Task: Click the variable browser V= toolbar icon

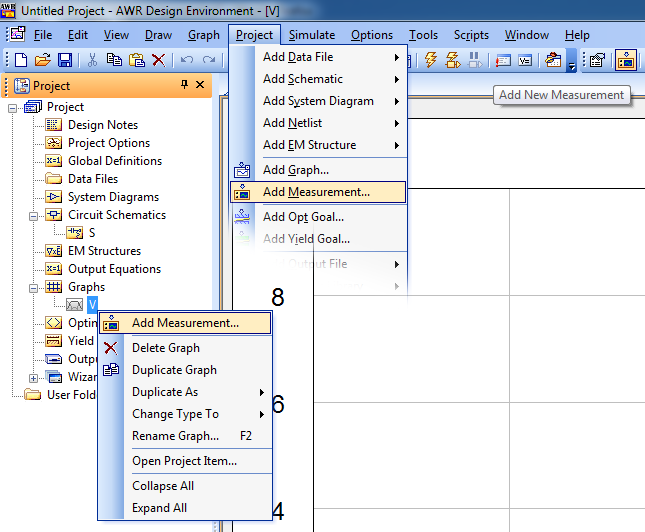Action: click(x=525, y=61)
